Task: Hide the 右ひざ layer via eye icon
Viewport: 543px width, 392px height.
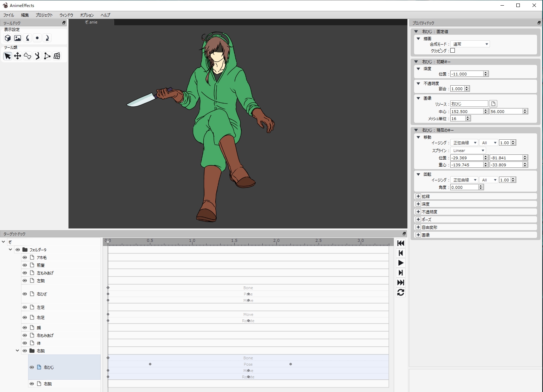Action: tap(25, 294)
